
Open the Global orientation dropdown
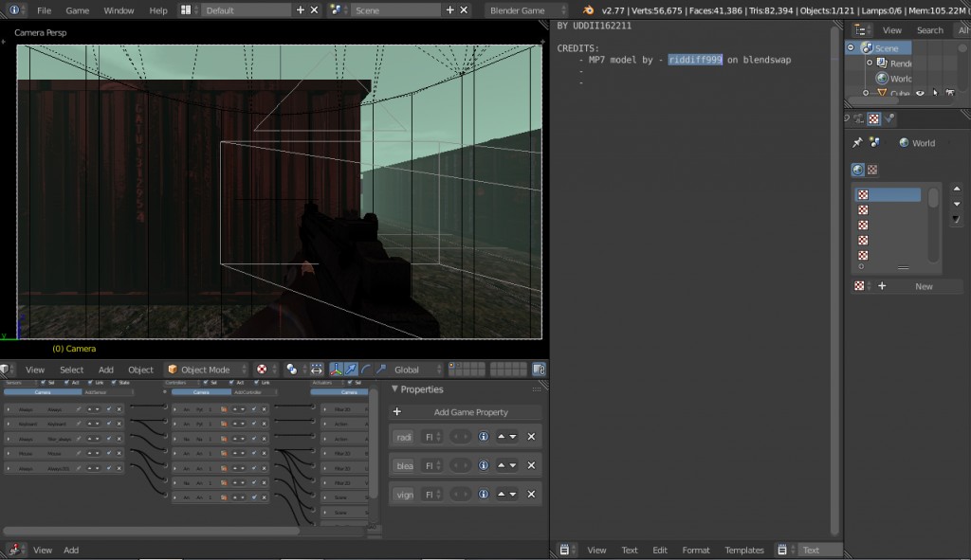pos(417,370)
